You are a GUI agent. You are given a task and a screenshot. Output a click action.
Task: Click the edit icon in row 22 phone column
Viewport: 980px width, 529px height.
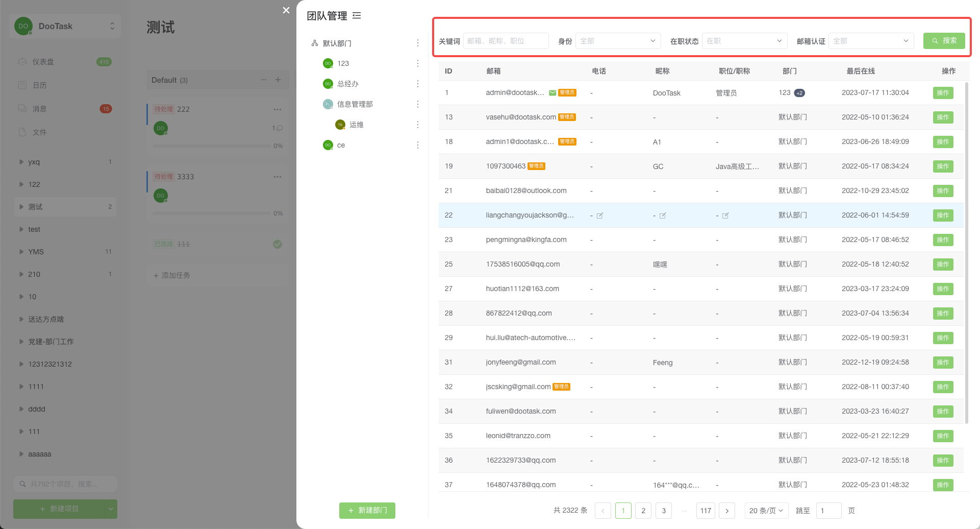600,215
